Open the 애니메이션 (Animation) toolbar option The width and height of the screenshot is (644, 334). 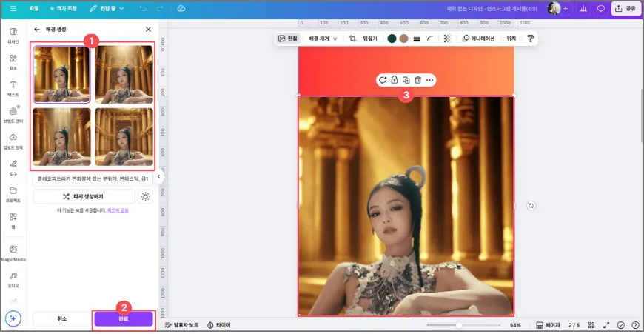coord(478,39)
